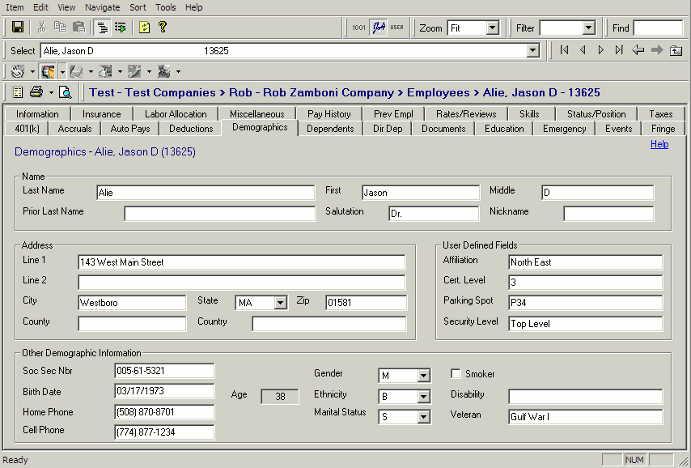691x468 pixels.
Task: Click the grayed printer module icon
Action: tap(77, 71)
